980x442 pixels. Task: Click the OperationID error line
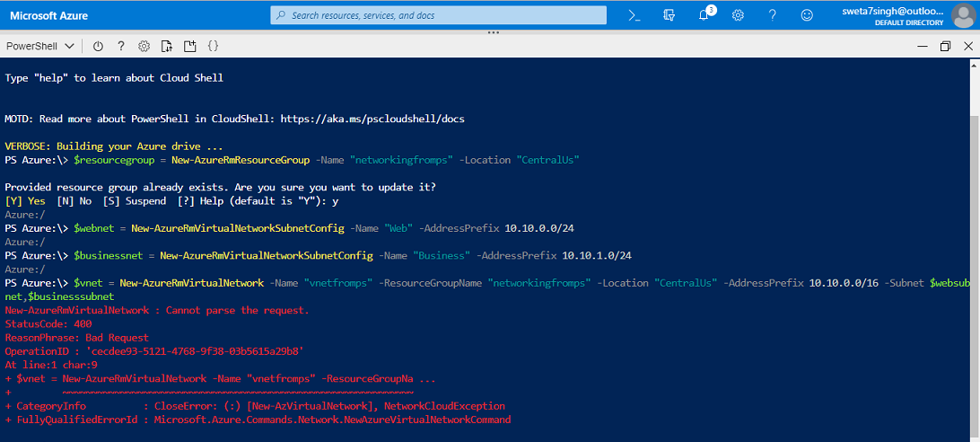click(x=154, y=351)
